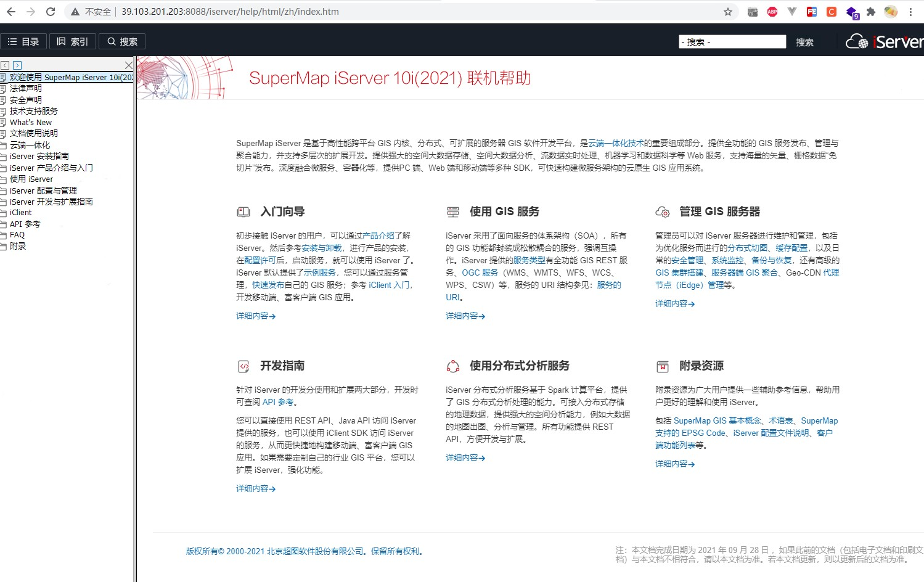This screenshot has width=924, height=582.
Task: Switch to the 搜索 search tab
Action: point(122,41)
